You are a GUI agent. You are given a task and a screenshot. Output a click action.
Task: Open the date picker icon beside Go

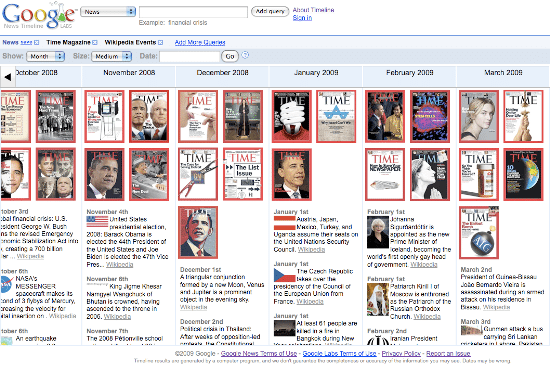coord(245,55)
